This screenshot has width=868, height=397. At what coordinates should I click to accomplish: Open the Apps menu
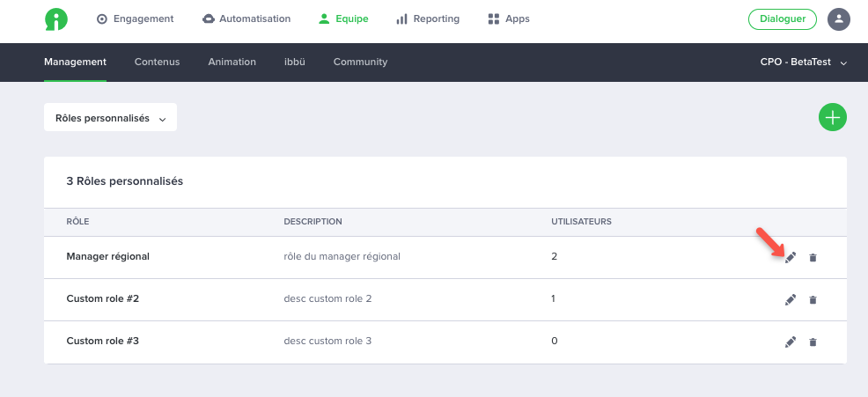click(x=509, y=18)
